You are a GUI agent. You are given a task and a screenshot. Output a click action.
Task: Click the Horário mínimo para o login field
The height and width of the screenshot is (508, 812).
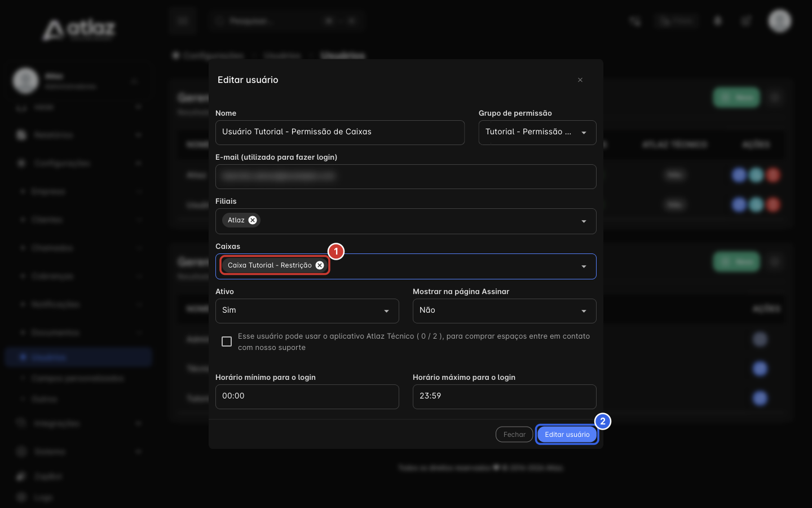point(307,397)
